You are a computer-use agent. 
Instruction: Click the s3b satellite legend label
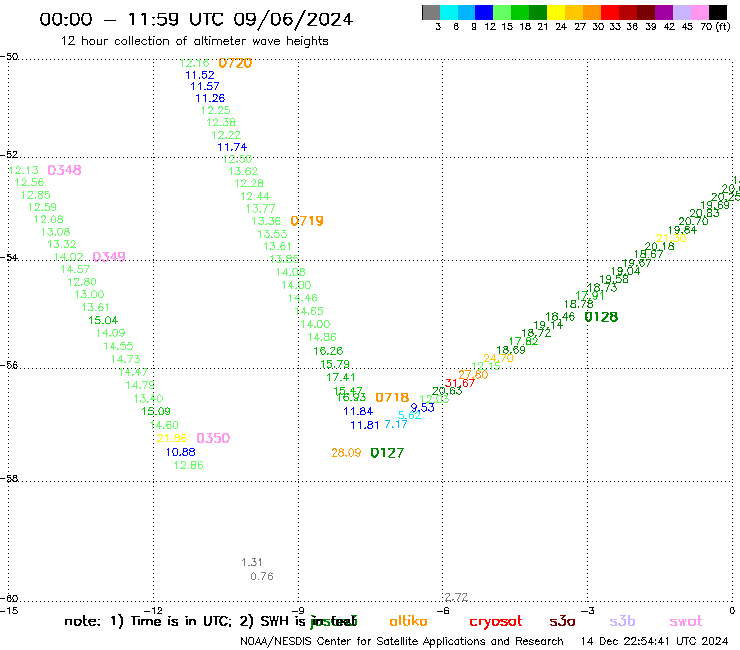(622, 621)
